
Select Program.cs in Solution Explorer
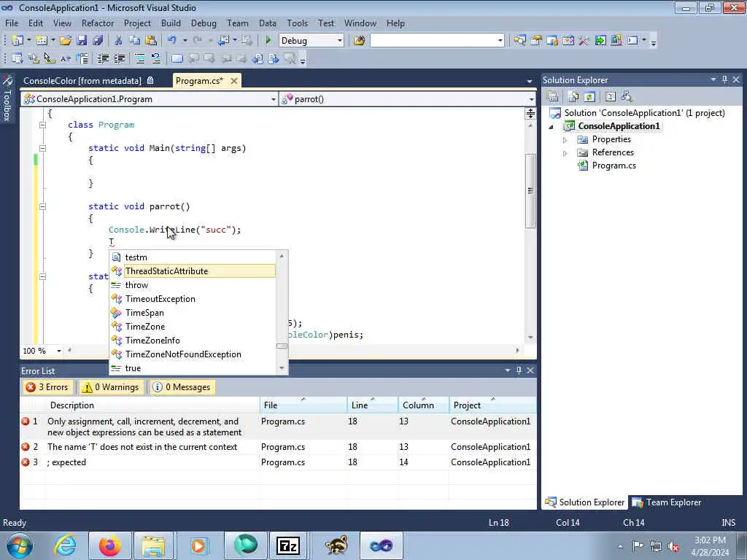[x=614, y=166]
